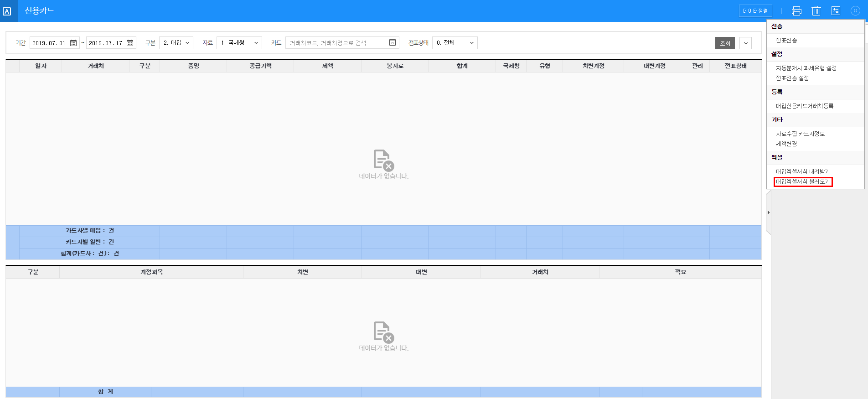Screen dimensions: 868x399
Task: Open the 전표상태 dropdown showing 0. 전체
Action: [455, 43]
